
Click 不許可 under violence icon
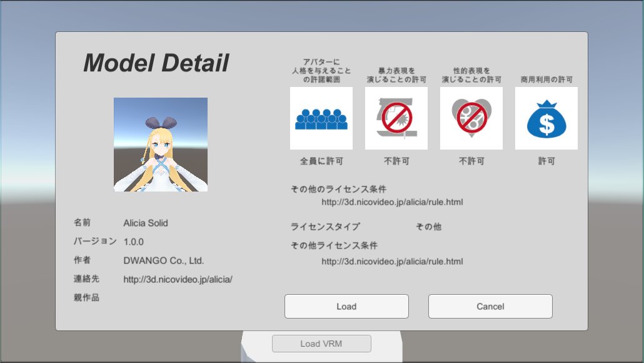click(x=397, y=161)
